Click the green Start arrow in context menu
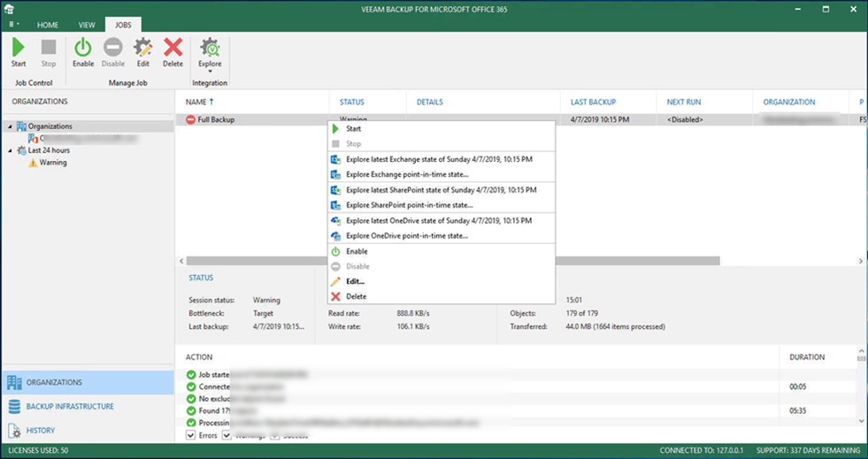868x459 pixels. (x=335, y=129)
